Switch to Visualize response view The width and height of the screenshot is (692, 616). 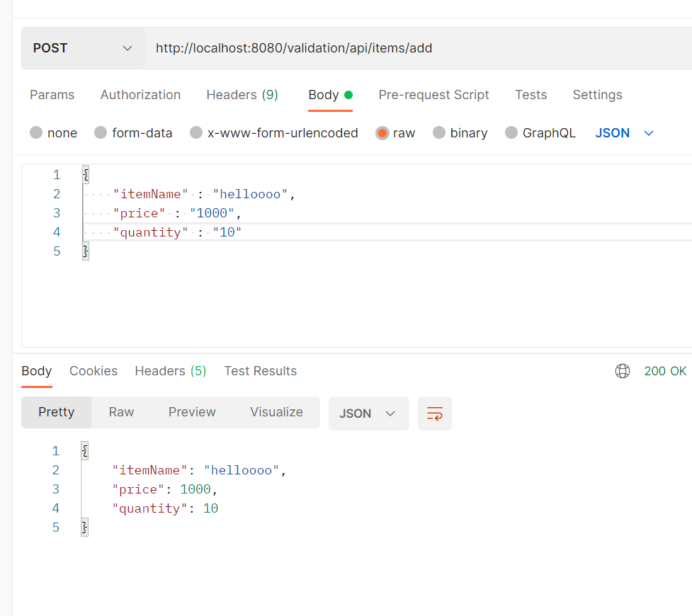[x=276, y=412]
